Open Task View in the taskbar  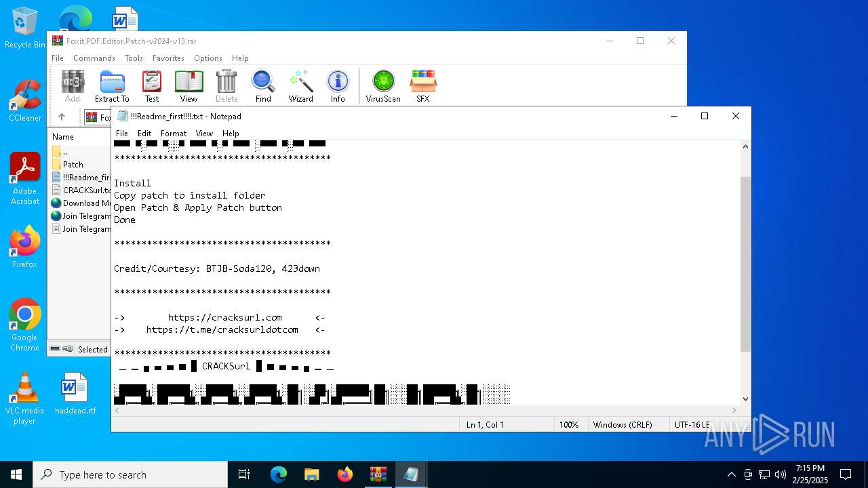[244, 474]
